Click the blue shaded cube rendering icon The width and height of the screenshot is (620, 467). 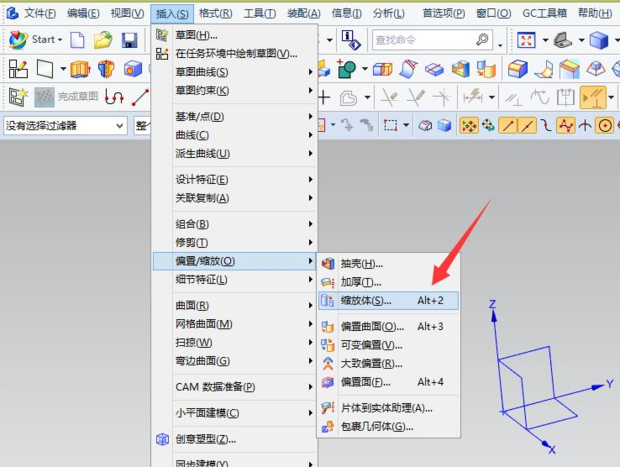coord(599,40)
